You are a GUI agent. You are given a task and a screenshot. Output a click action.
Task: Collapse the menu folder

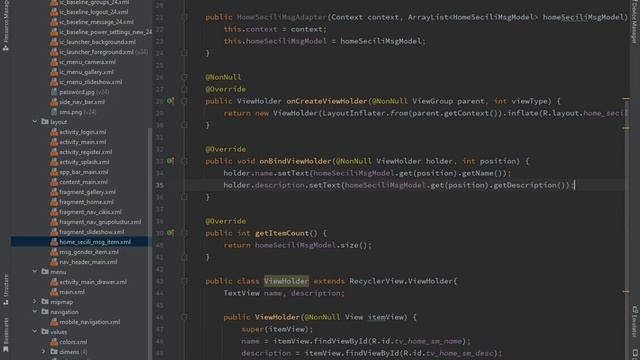tap(35, 271)
